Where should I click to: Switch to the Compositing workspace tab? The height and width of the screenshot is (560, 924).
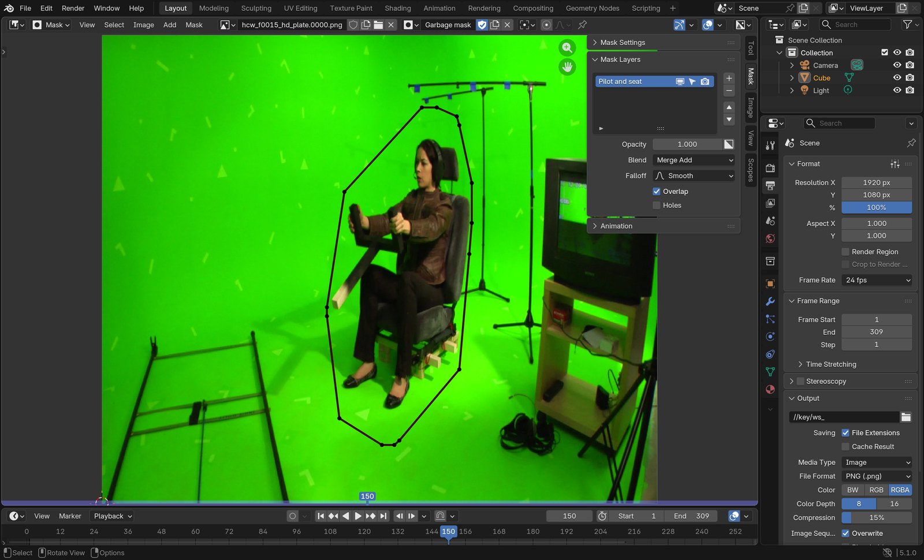532,8
